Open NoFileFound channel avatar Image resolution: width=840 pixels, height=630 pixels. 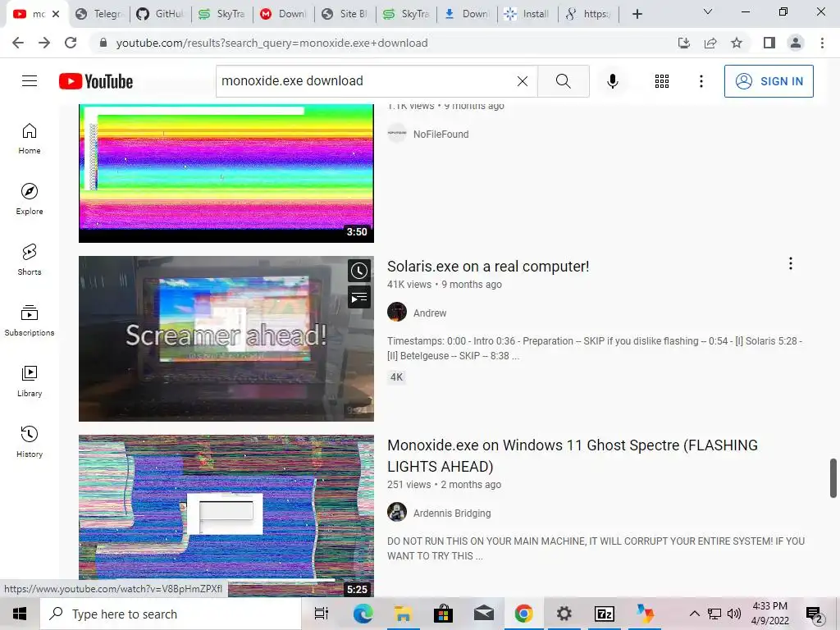point(397,134)
